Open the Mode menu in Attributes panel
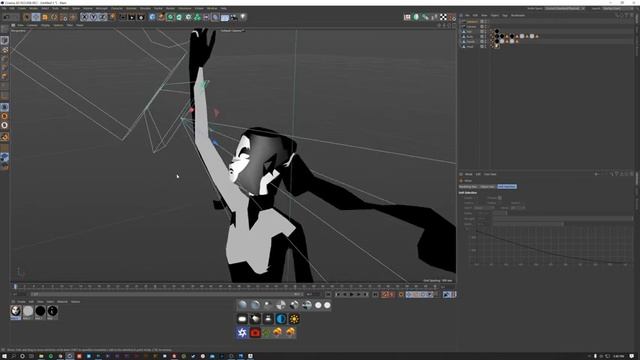Viewport: 640px width, 360px height. (x=469, y=174)
